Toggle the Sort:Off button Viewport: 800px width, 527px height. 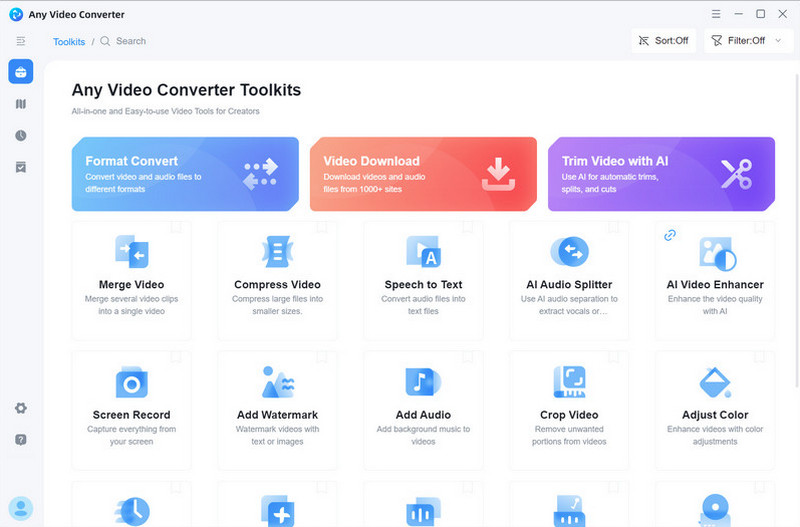[663, 40]
